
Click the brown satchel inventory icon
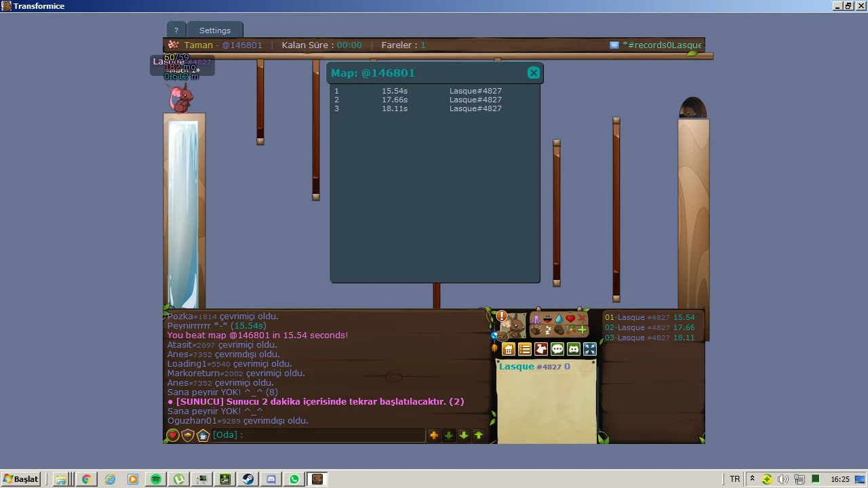502,336
